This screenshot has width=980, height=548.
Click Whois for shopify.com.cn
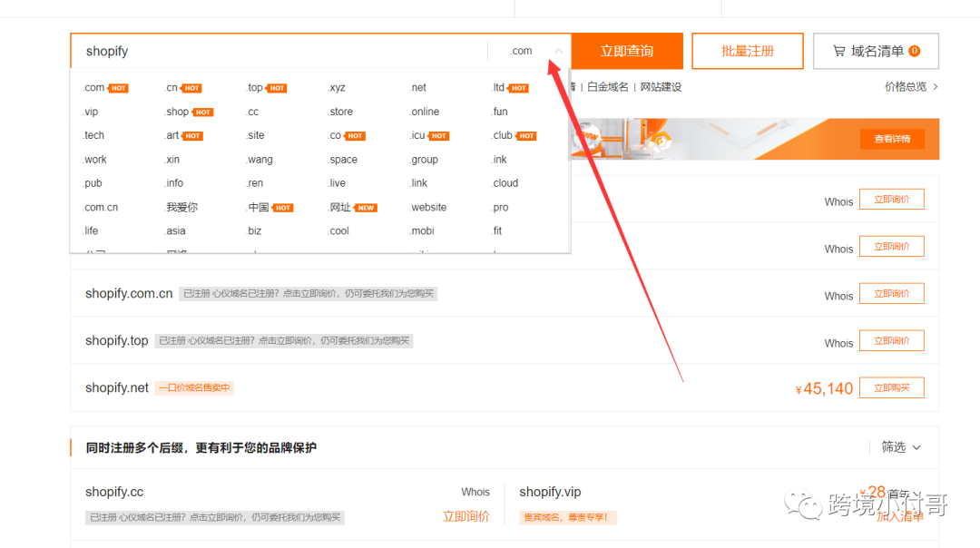[838, 296]
